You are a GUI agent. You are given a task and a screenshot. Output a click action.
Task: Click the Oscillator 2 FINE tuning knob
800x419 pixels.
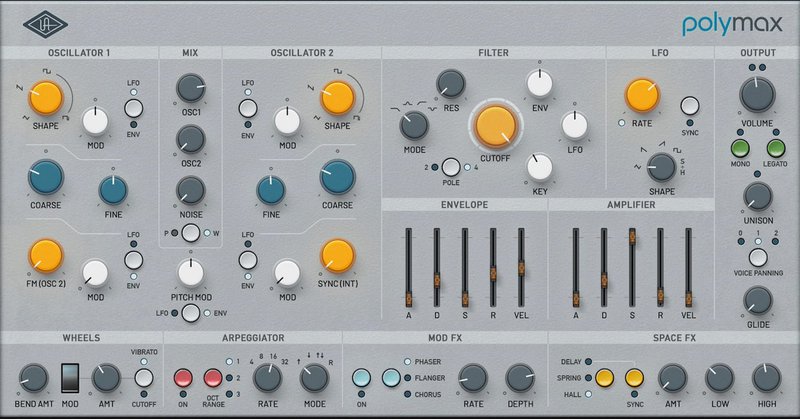271,190
